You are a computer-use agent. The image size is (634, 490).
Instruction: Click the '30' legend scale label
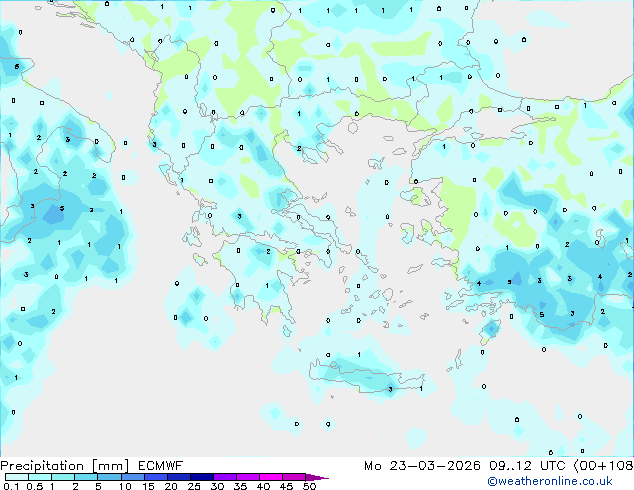(x=217, y=486)
